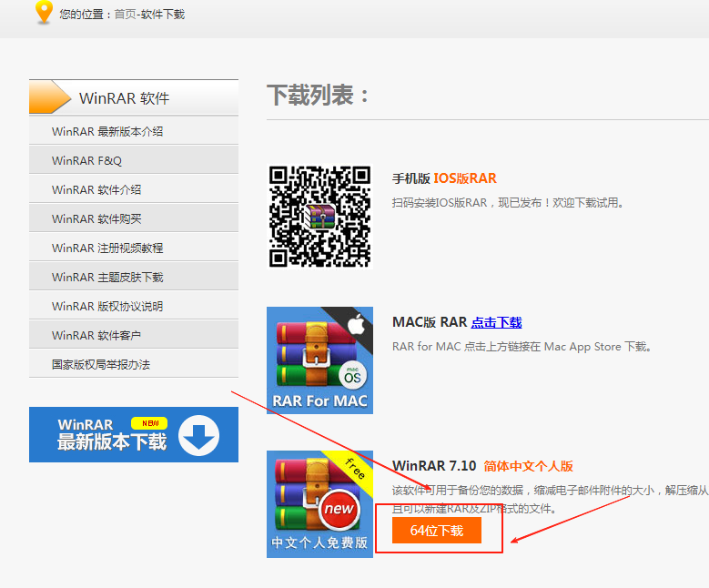The width and height of the screenshot is (709, 588).
Task: Open the WinRAR F&Q menu item
Action: pyautogui.click(x=134, y=160)
